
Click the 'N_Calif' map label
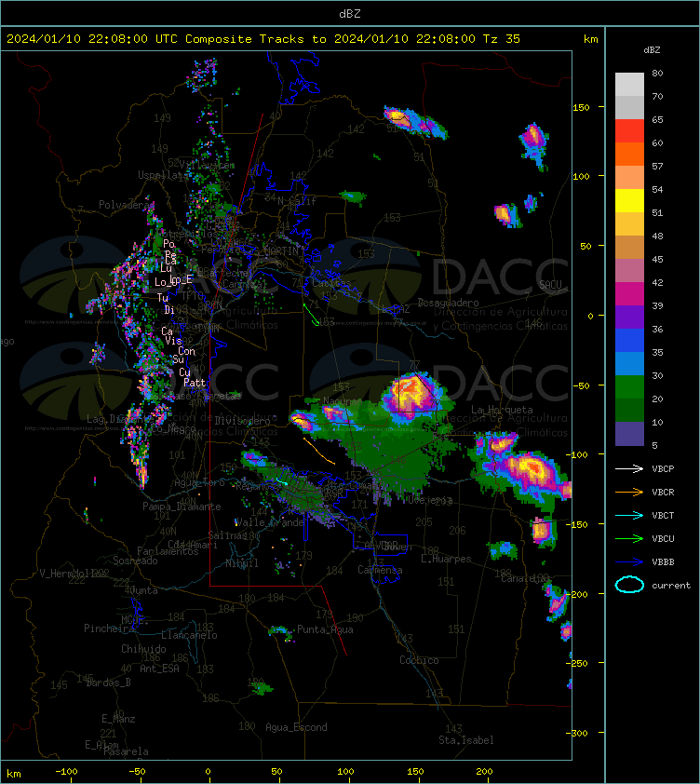(x=297, y=201)
